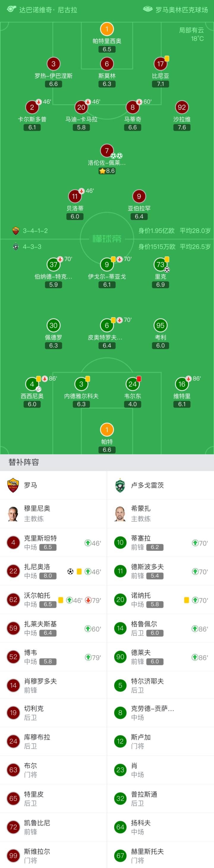Open coach 穆里尼奥's profile photo
Screen dimensions: 214x868
point(13,514)
